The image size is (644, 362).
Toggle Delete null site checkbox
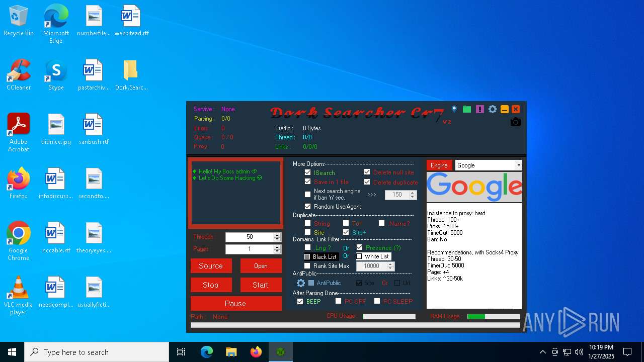pos(367,172)
